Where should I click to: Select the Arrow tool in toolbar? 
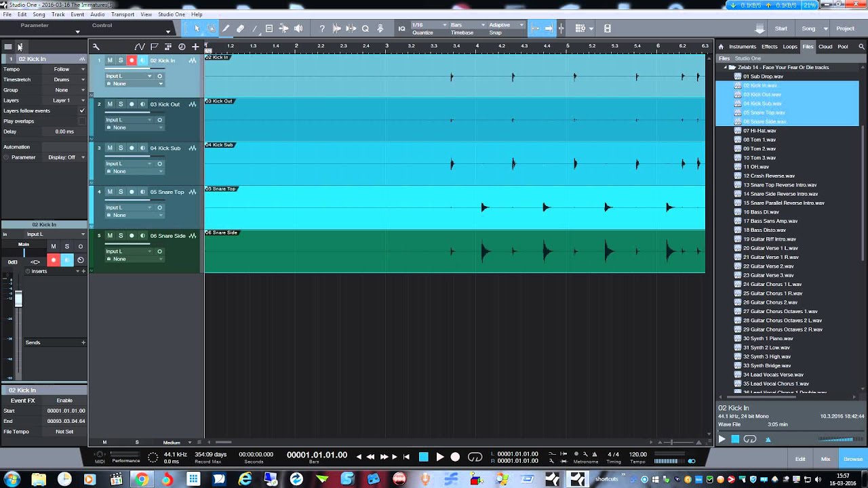tap(197, 28)
